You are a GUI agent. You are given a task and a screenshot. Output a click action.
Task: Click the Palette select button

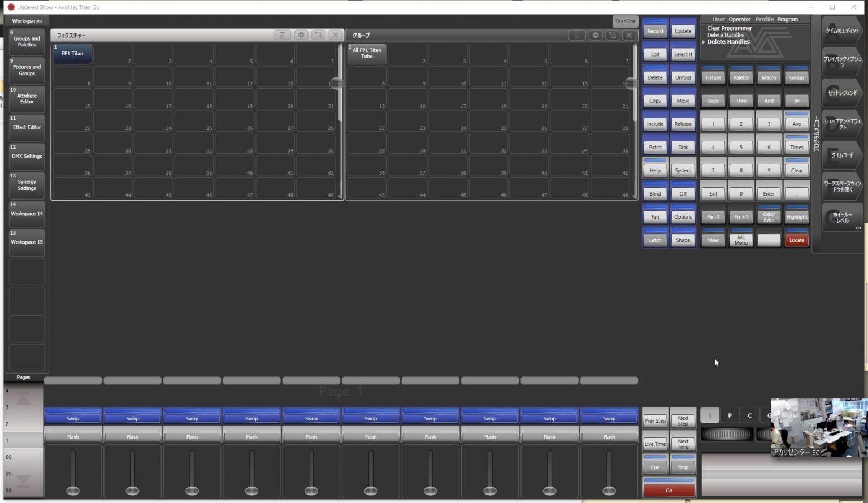click(x=741, y=77)
